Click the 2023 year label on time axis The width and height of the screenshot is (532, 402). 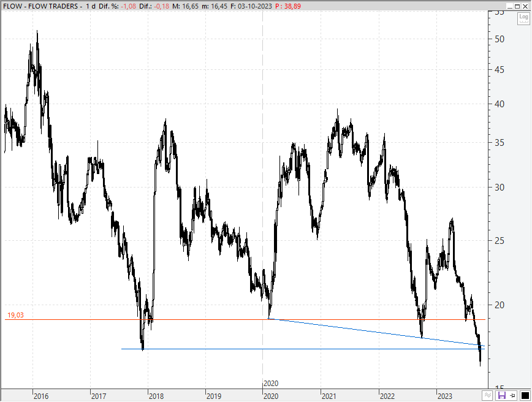(445, 396)
